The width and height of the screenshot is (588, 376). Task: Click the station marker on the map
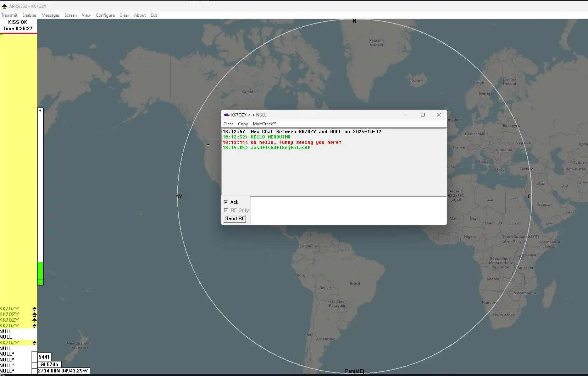(x=208, y=145)
